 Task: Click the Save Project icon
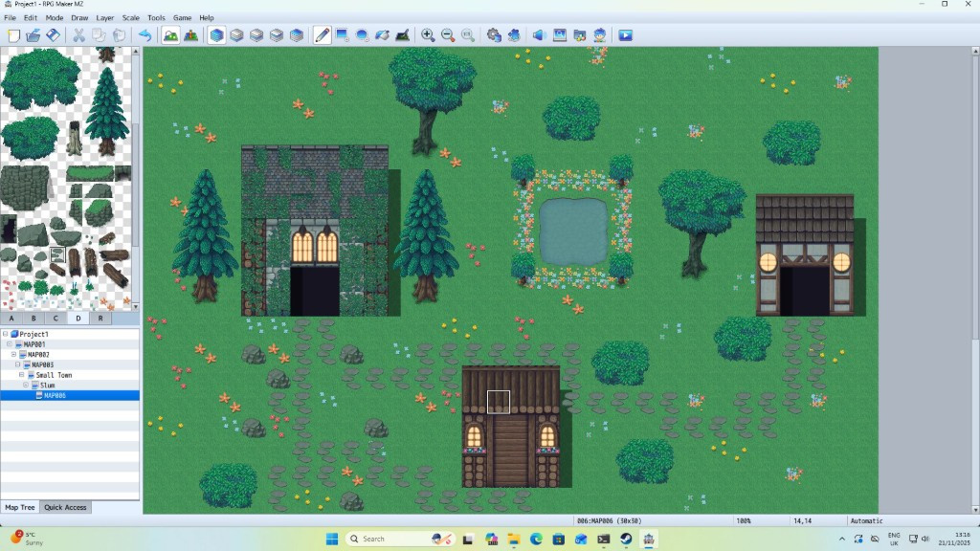tap(54, 35)
